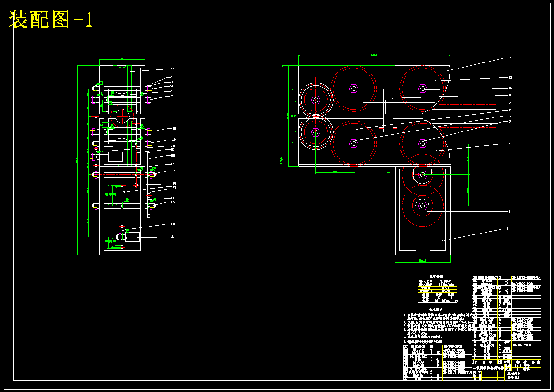
Task: Select part callout number 4 in right view
Action: coord(509,144)
